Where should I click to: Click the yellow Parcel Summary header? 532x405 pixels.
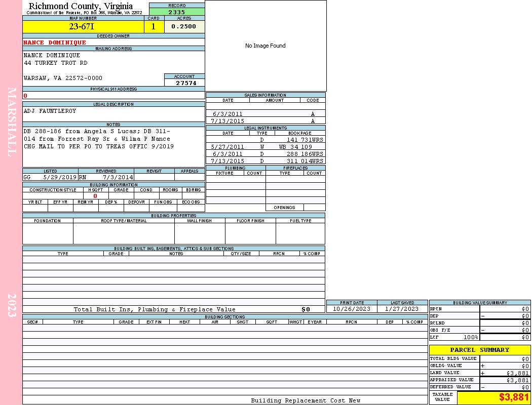(479, 350)
